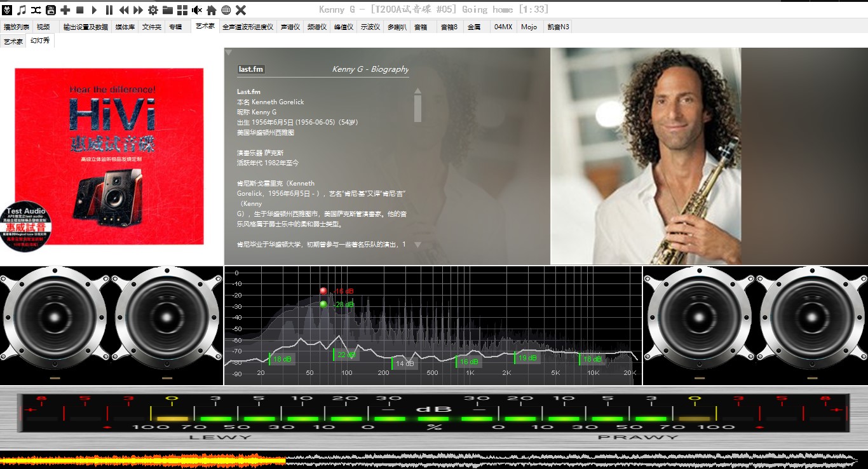Seek in the waveform seekbar at bottom
The width and height of the screenshot is (868, 469).
pos(434,460)
